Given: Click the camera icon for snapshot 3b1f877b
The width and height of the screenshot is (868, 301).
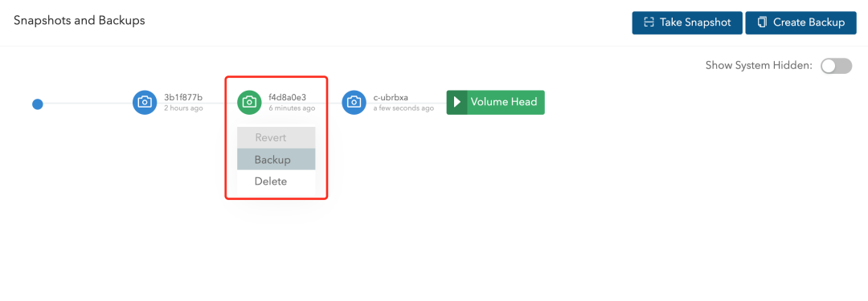Looking at the screenshot, I should [x=145, y=103].
